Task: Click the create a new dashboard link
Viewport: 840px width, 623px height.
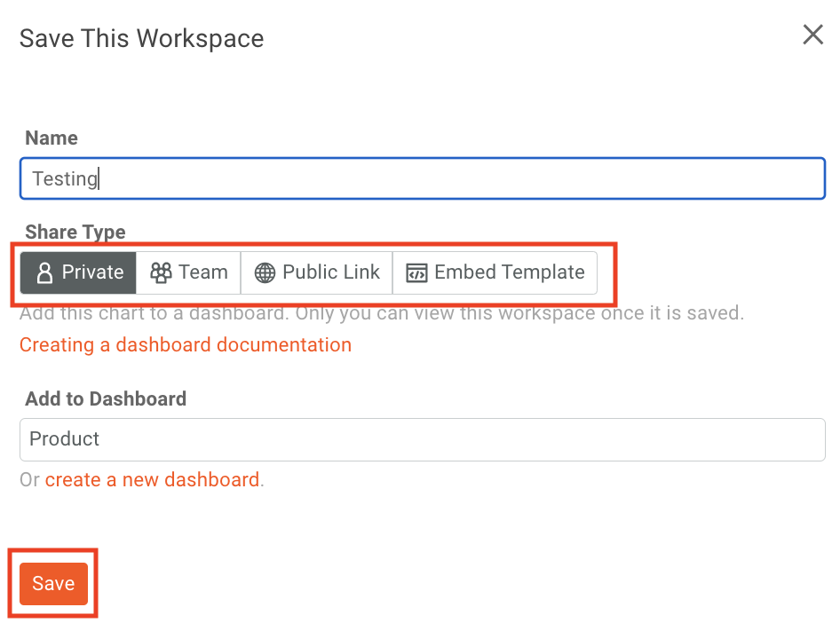Action: pyautogui.click(x=152, y=480)
